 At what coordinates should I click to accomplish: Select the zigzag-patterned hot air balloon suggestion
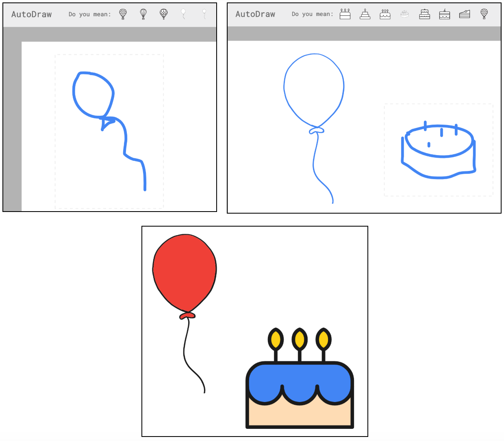click(x=123, y=14)
